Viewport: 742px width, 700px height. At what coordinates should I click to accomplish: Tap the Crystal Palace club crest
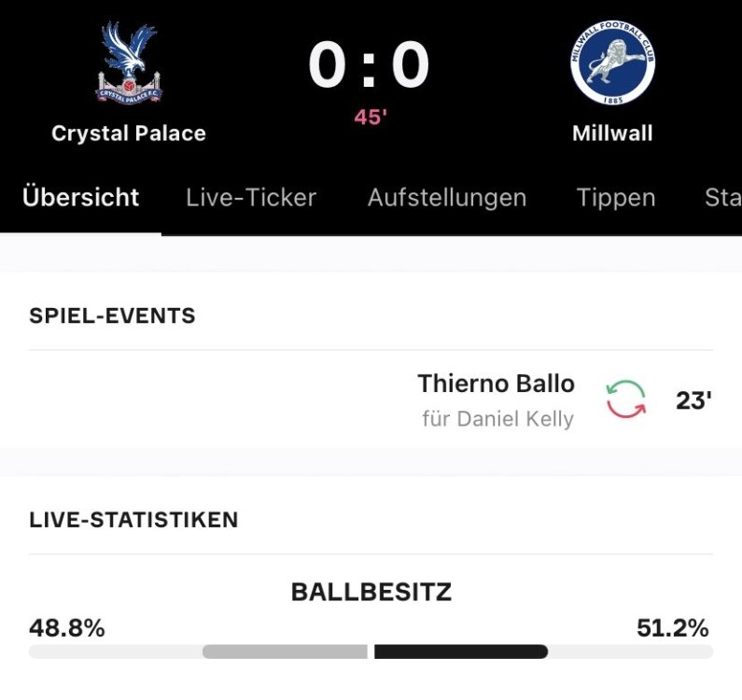129,63
